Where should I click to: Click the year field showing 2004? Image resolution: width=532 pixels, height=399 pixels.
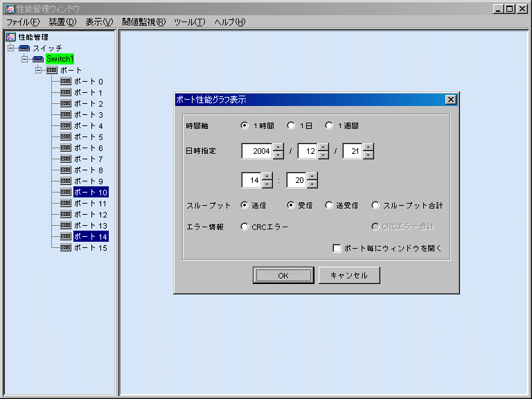coord(257,151)
